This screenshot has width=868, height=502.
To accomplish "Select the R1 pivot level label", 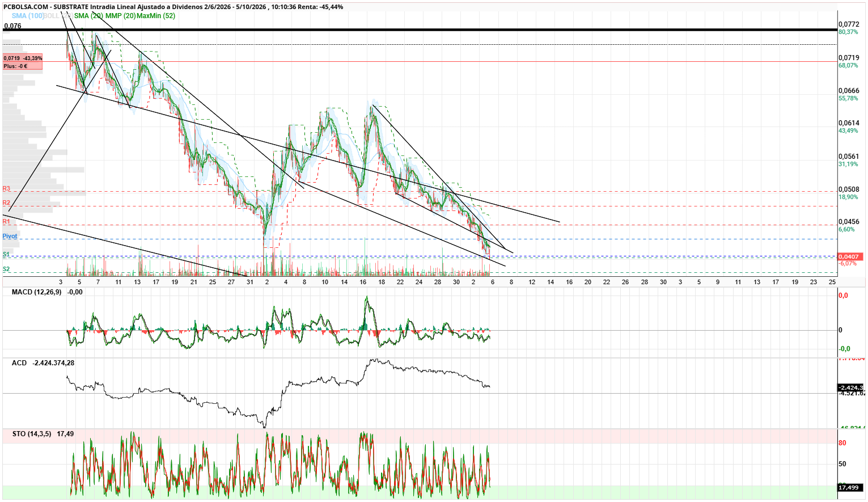I will (x=6, y=222).
